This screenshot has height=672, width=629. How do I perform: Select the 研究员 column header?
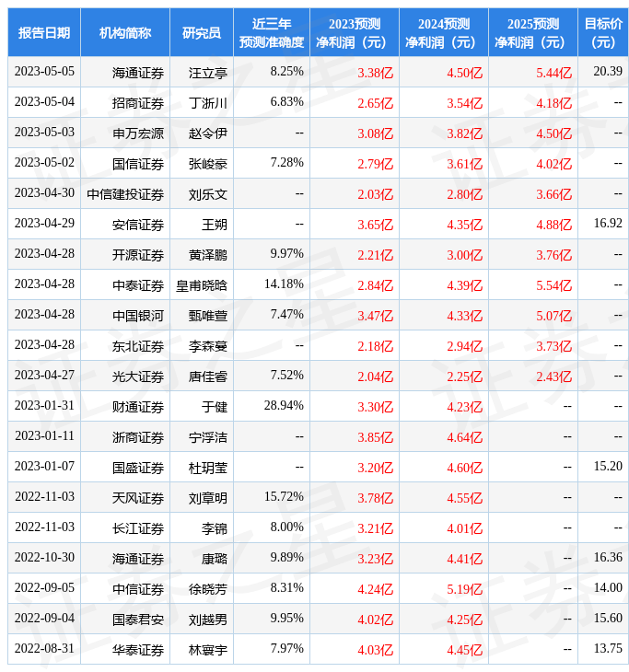click(202, 32)
